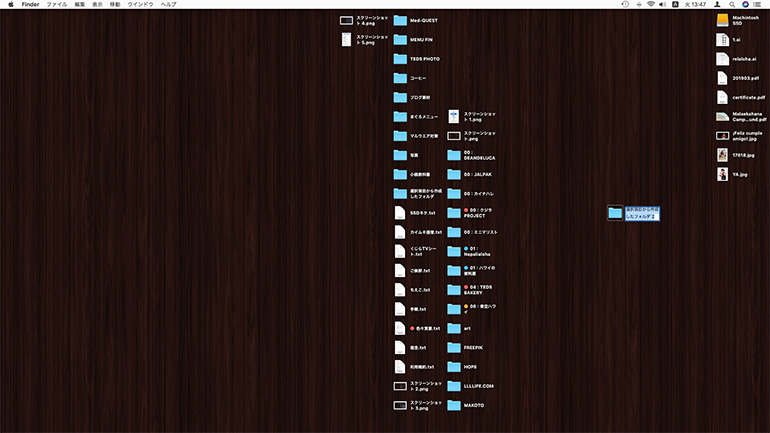Select the Med-QUEST folder
This screenshot has width=770, height=433.
click(x=401, y=20)
